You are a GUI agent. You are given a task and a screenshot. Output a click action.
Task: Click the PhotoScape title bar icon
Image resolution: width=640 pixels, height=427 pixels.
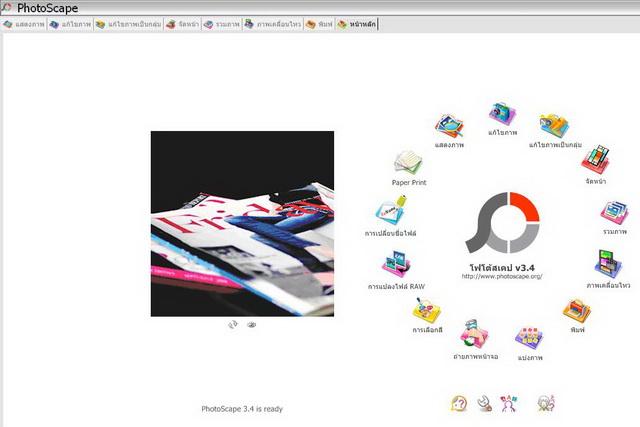[7, 7]
